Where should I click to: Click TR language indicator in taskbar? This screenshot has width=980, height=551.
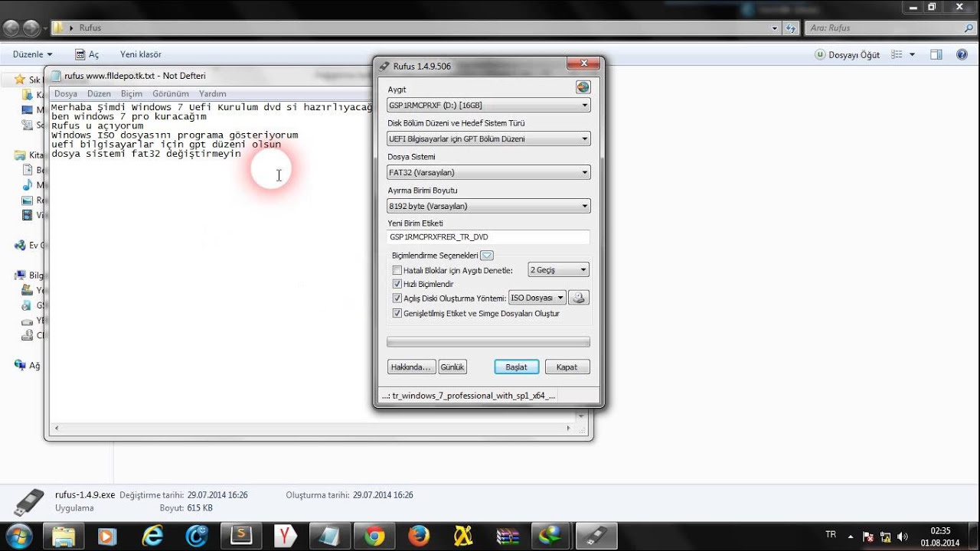831,534
